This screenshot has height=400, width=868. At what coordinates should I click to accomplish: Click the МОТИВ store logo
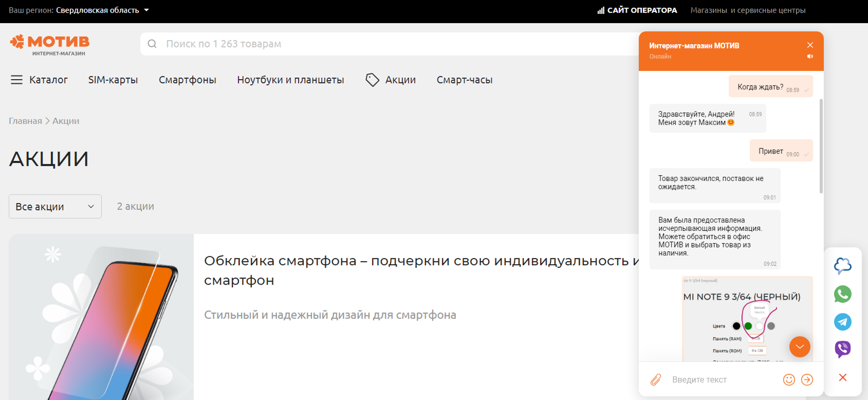click(x=50, y=45)
